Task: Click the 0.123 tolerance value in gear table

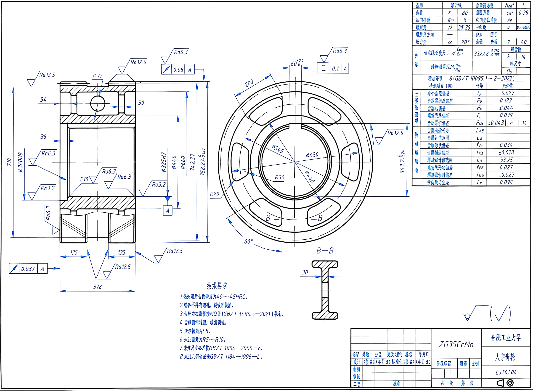Action: tap(506, 100)
